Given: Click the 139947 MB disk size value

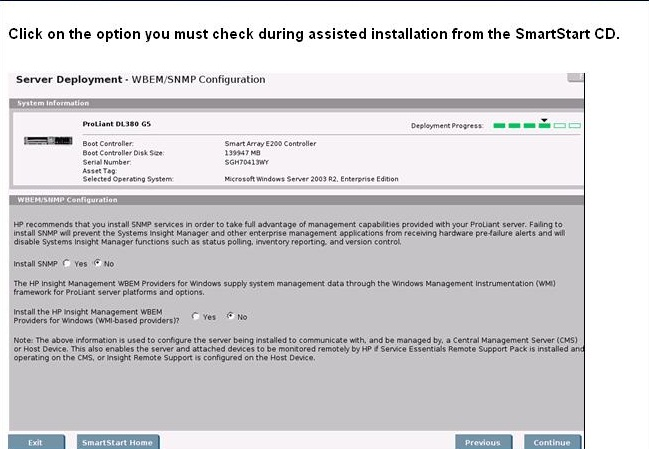Looking at the screenshot, I should pyautogui.click(x=243, y=153).
